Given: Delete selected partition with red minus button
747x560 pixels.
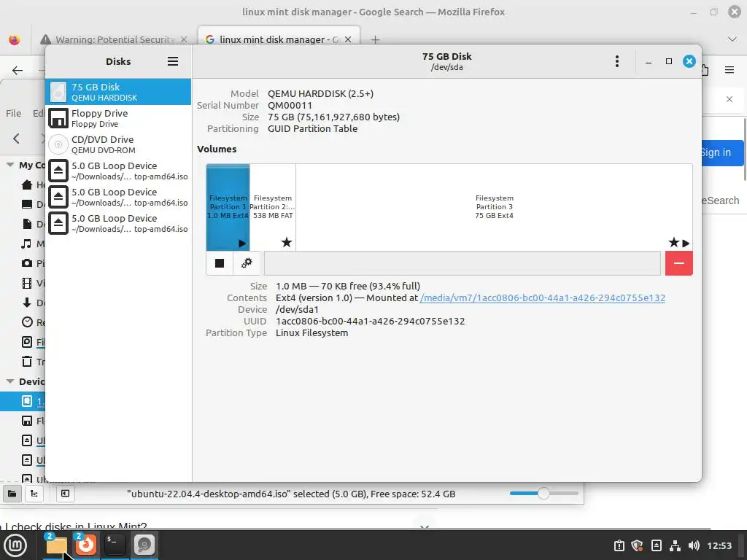Looking at the screenshot, I should coord(679,263).
